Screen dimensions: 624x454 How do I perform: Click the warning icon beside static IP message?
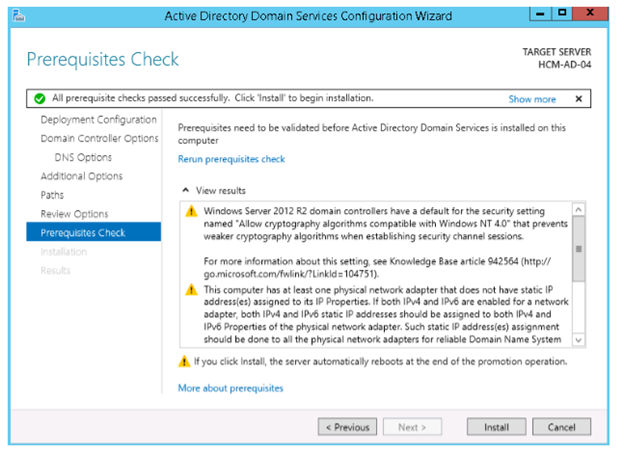[x=190, y=290]
